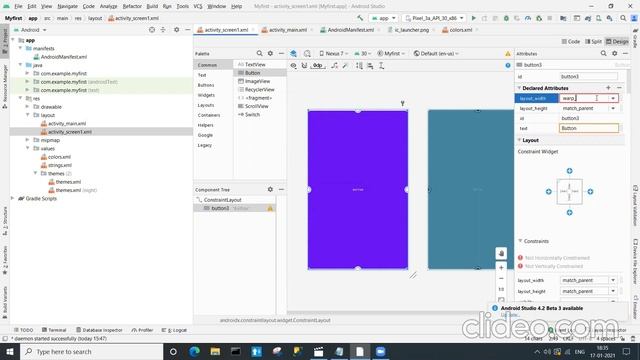Click Infer Constraints magic wand icon
Viewport: 640px width, 360px height.
click(345, 65)
